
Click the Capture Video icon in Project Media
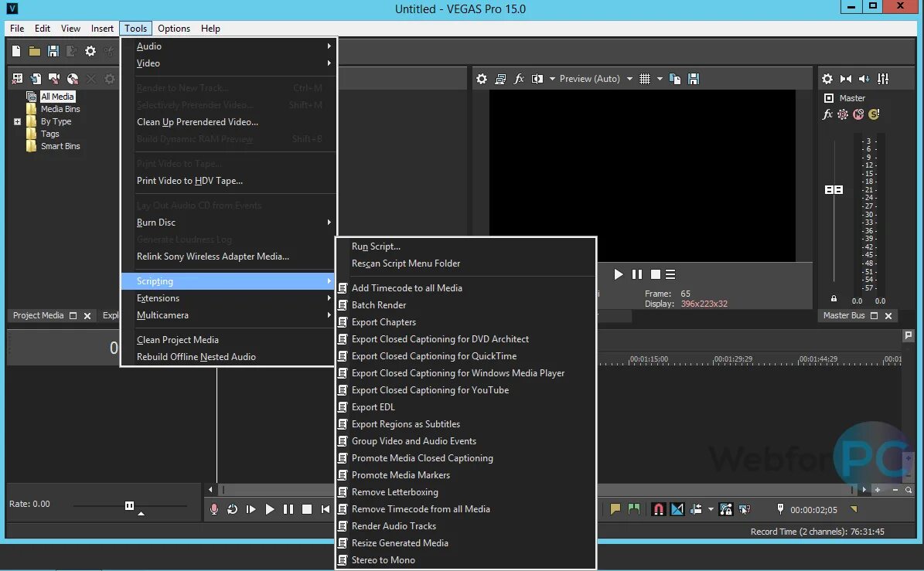54,78
